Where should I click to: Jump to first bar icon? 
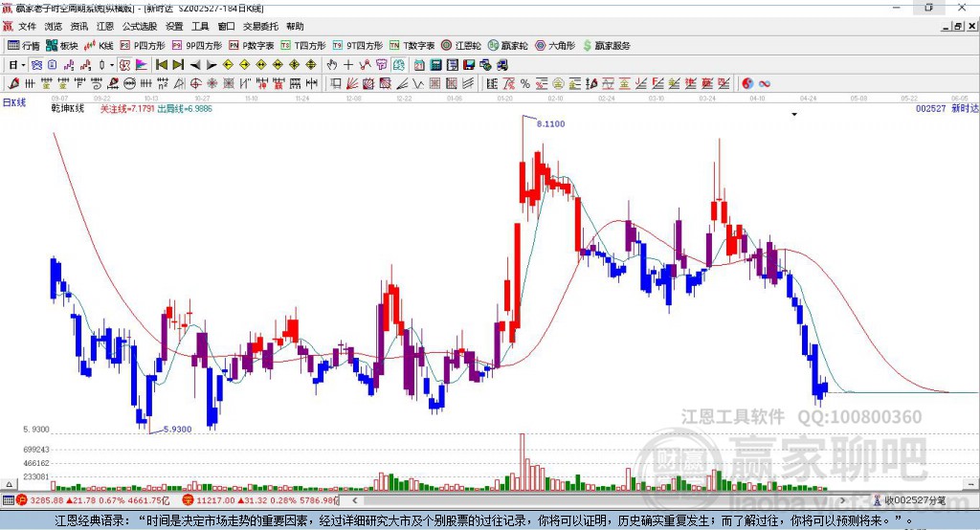[161, 65]
